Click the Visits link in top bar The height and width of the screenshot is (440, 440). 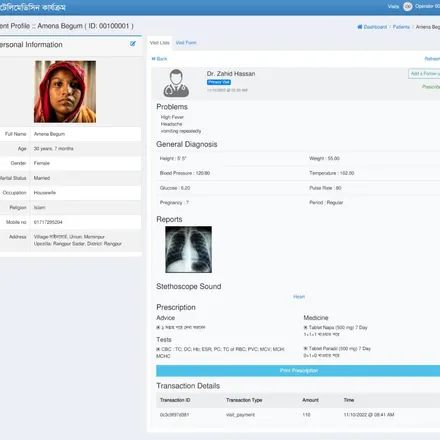click(393, 6)
